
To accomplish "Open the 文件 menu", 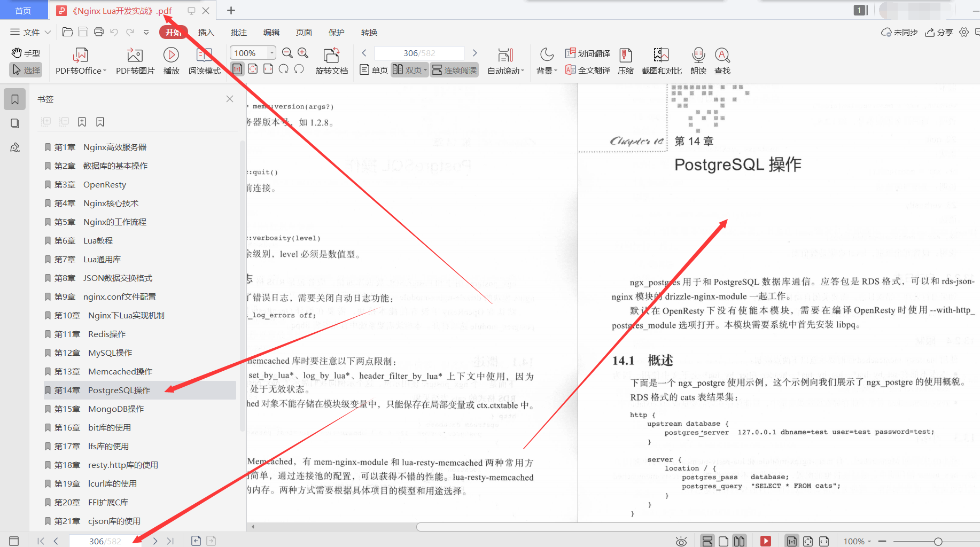I will click(x=30, y=32).
